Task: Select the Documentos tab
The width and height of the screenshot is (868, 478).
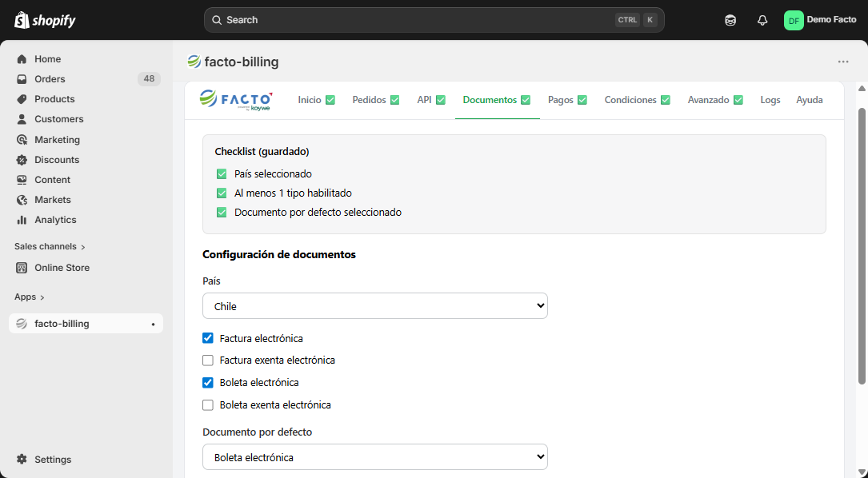Action: [497, 100]
